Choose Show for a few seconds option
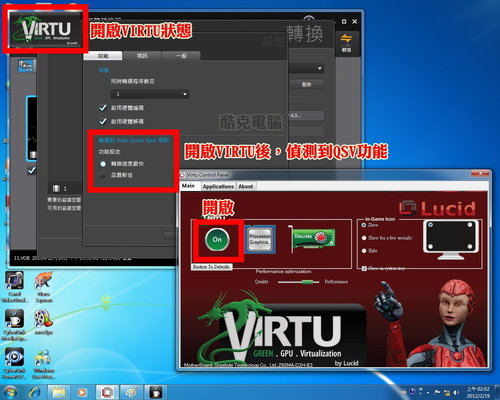The width and height of the screenshot is (500, 400). (364, 238)
